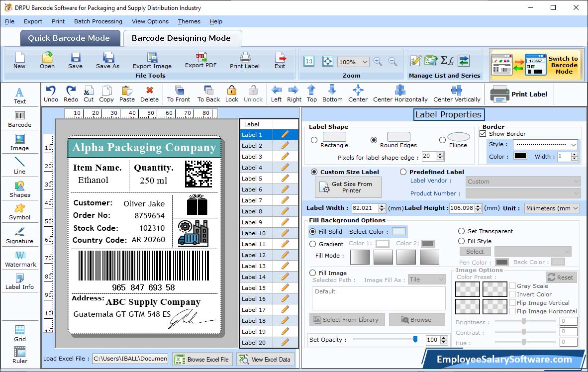This screenshot has height=372, width=588.
Task: Select Set Transparent option
Action: click(461, 231)
